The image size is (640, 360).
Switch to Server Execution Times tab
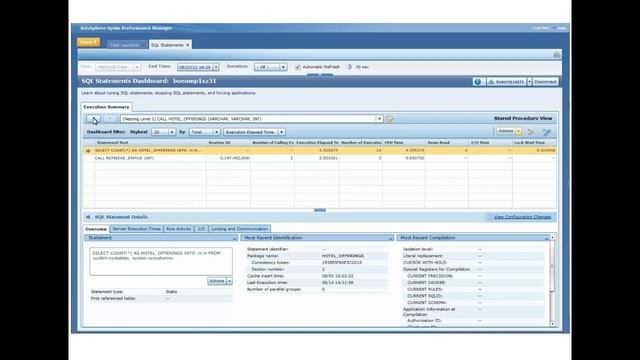(136, 229)
